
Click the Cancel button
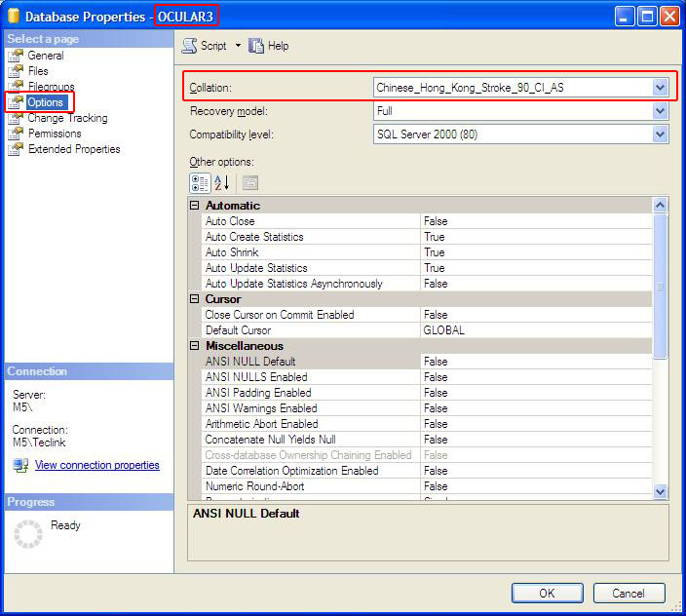coord(629,594)
